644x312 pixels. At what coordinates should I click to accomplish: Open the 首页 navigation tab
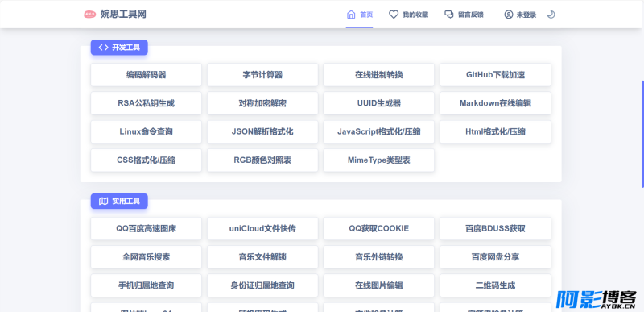coord(359,15)
